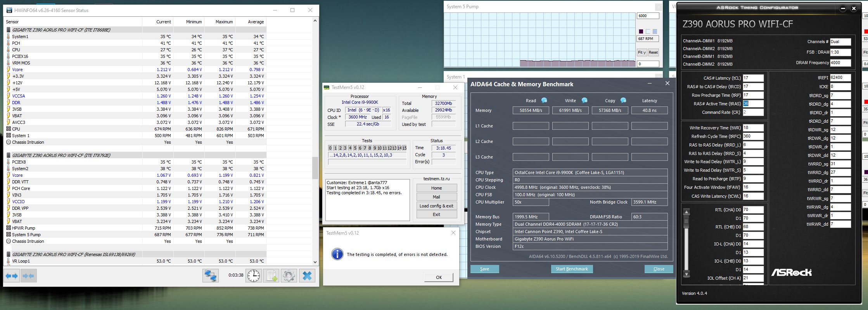Click the Four Activate Window (tFAW) field
Image resolution: width=868 pixels, height=310 pixels.
coord(753,187)
